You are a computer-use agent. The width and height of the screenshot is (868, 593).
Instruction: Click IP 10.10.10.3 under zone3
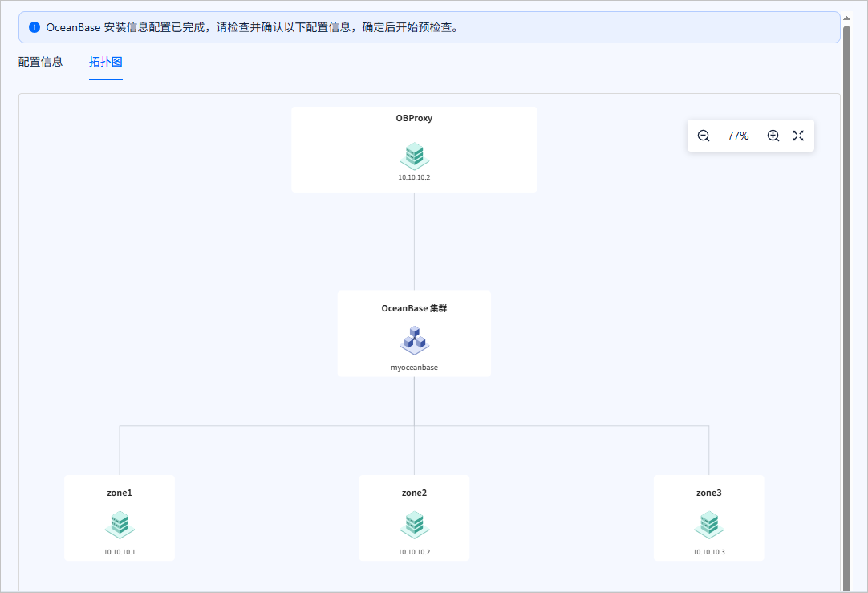[x=709, y=552]
